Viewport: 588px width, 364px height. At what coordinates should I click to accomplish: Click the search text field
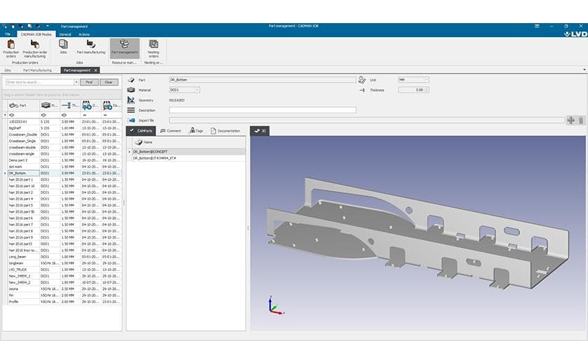click(x=40, y=82)
